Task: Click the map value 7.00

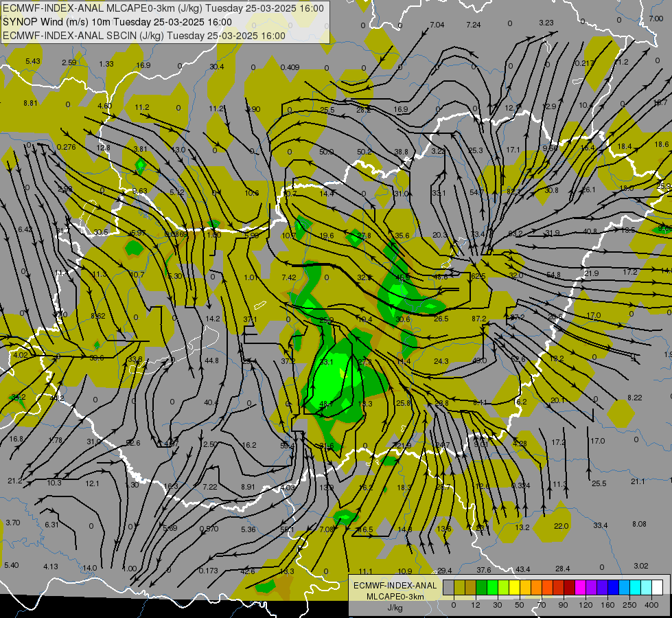Action: click(656, 19)
